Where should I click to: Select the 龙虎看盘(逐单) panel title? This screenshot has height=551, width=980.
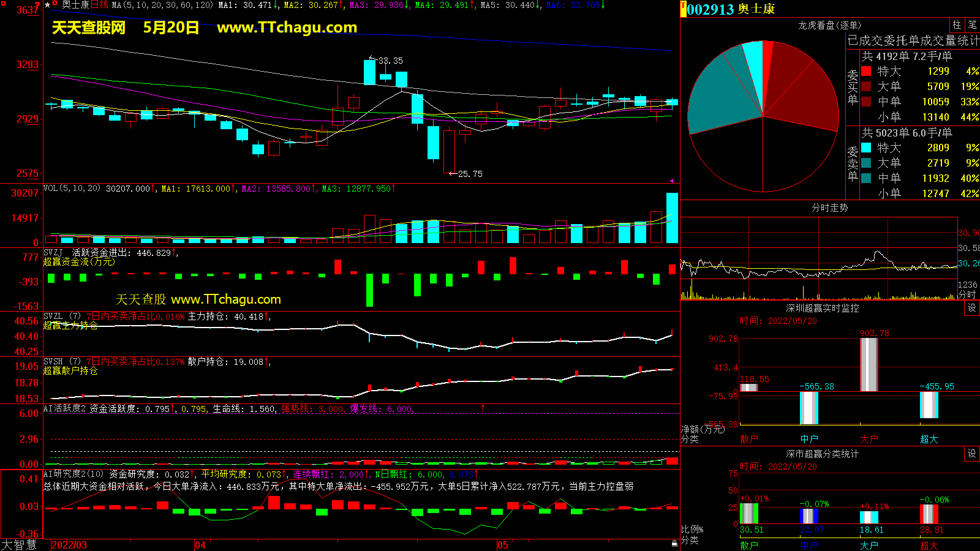(x=829, y=25)
